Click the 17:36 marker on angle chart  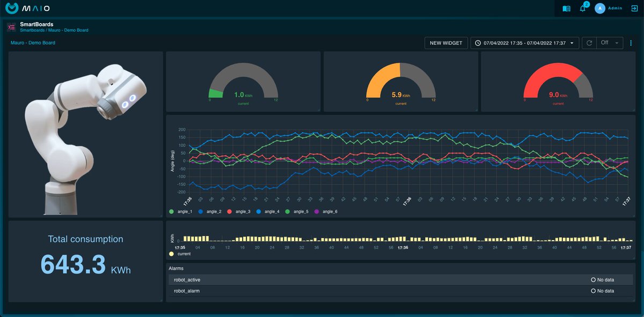coord(408,201)
